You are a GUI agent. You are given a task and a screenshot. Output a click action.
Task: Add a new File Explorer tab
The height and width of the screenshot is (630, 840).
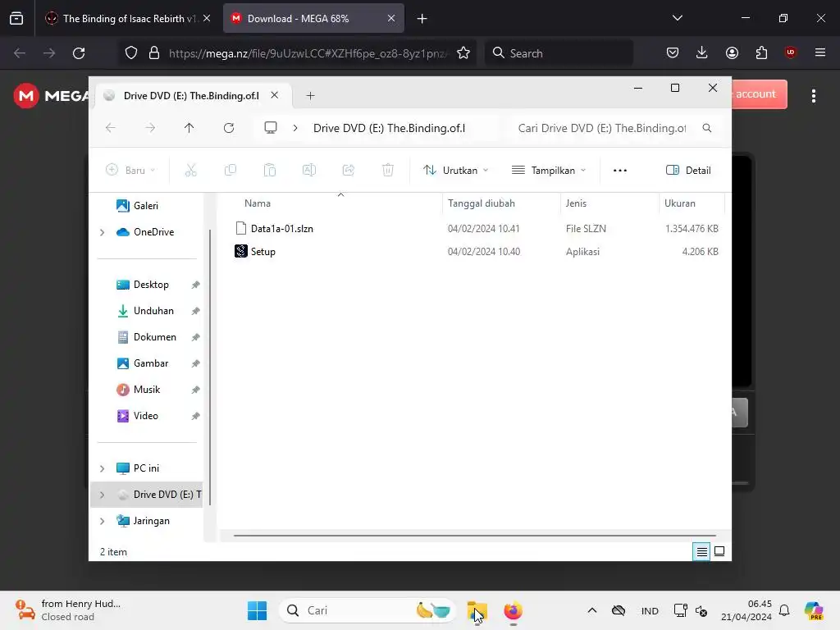[310, 96]
